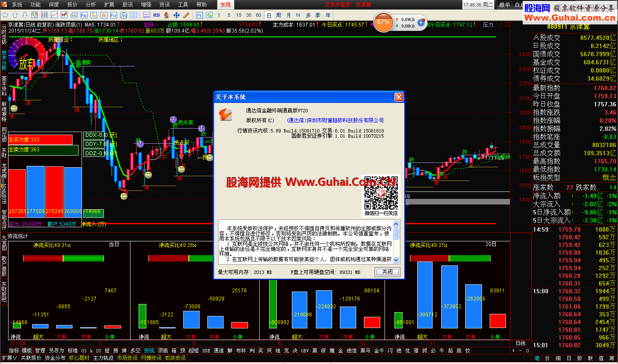
Task: Switch to 核心题材 bottom tab
Action: (x=79, y=358)
